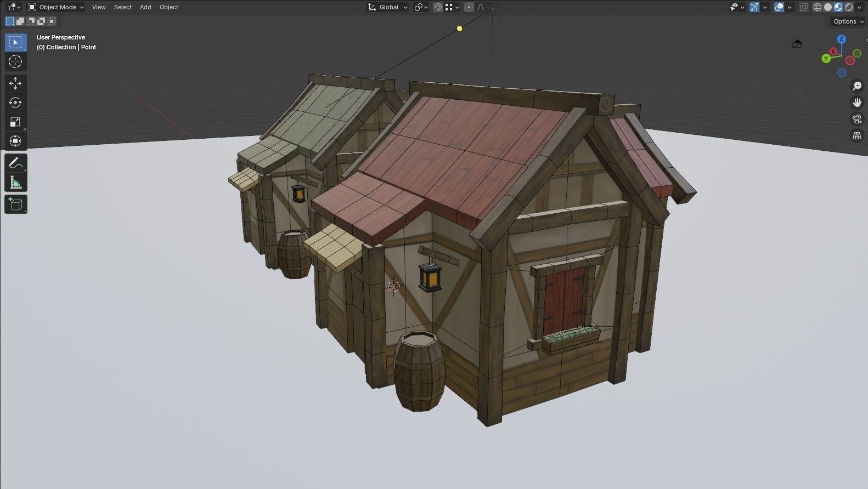This screenshot has width=868, height=489.
Task: Toggle the camera view icon
Action: 856,119
